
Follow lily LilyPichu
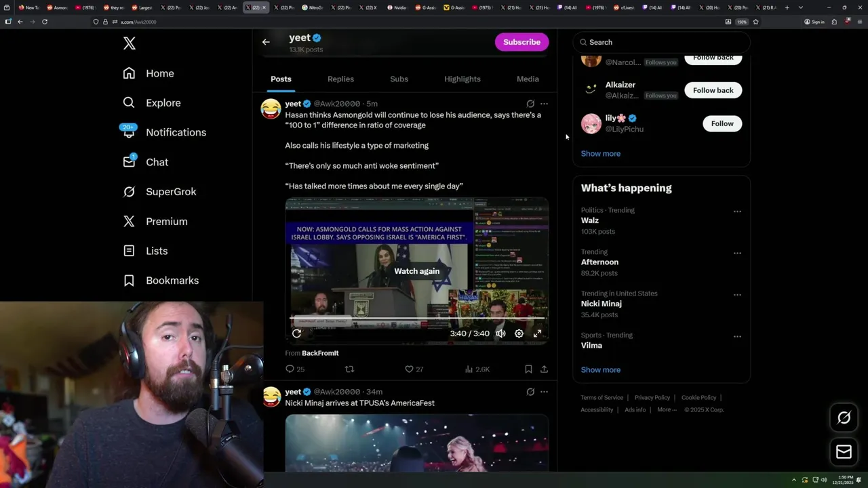[722, 123]
